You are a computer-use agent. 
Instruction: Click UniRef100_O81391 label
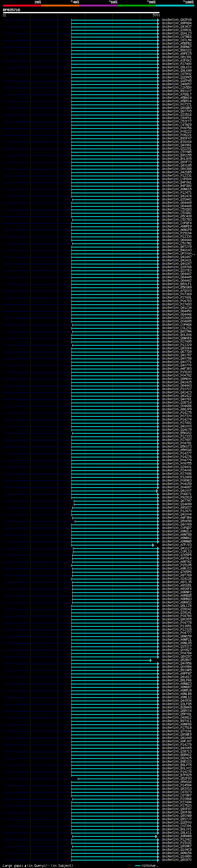tap(177, 57)
